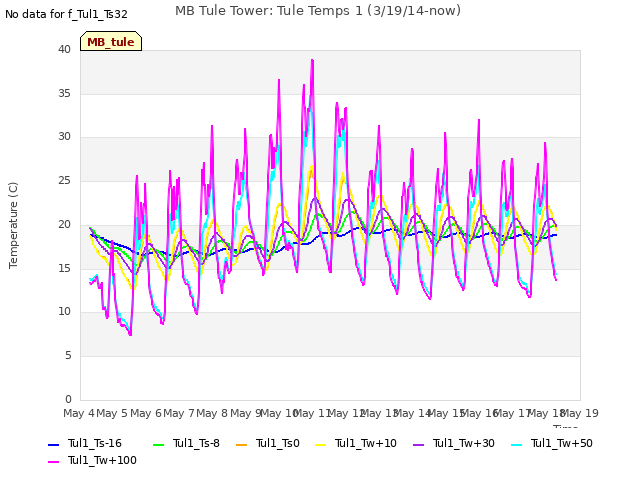640x480 pixels.
Task: Click the 10 y-axis tick label
Action: pos(64,312)
